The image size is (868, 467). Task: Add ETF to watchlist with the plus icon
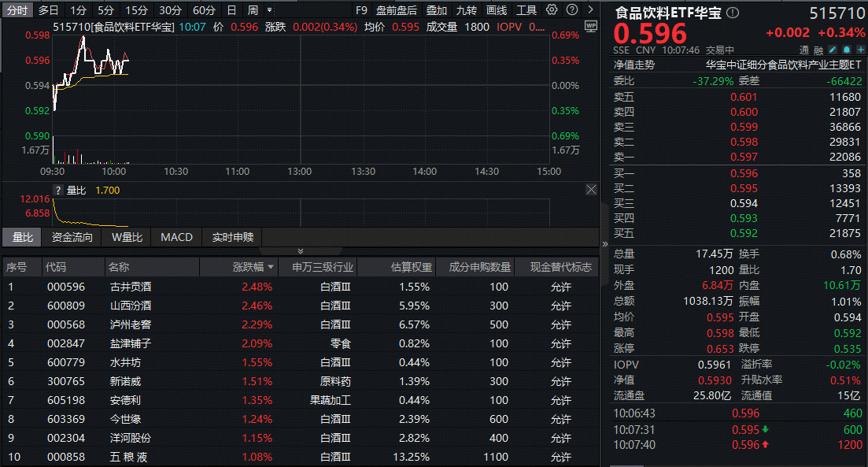(860, 50)
